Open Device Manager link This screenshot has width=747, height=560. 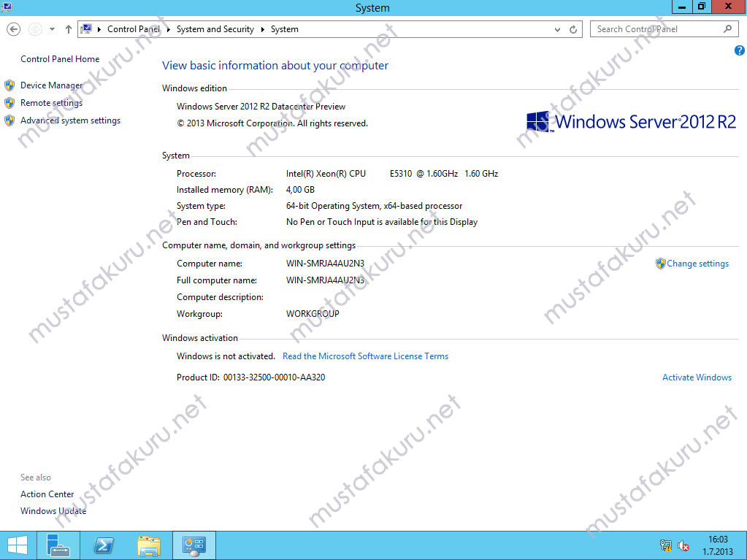(x=51, y=85)
